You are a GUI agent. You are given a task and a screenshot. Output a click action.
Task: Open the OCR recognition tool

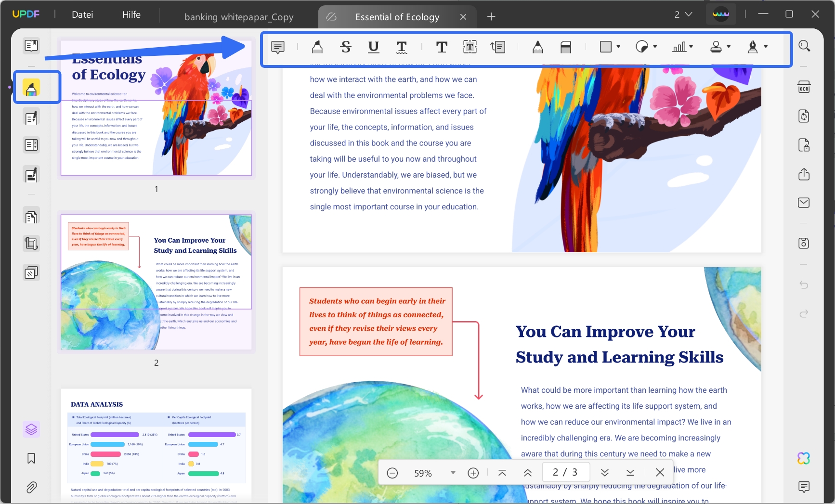coord(804,87)
